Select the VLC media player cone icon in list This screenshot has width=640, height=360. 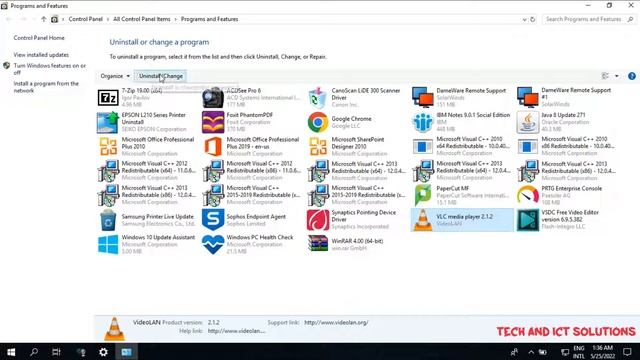[x=422, y=220]
